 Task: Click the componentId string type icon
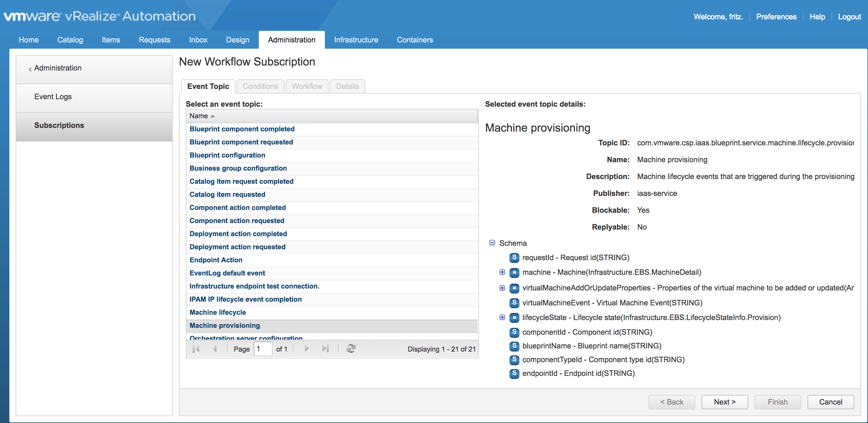pyautogui.click(x=514, y=332)
